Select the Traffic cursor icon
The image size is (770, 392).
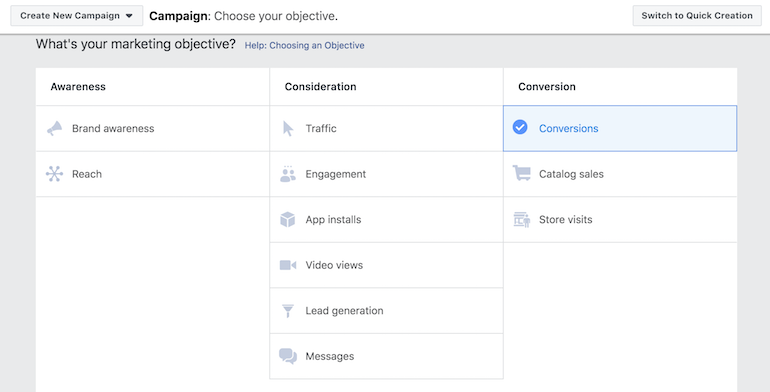pos(288,129)
